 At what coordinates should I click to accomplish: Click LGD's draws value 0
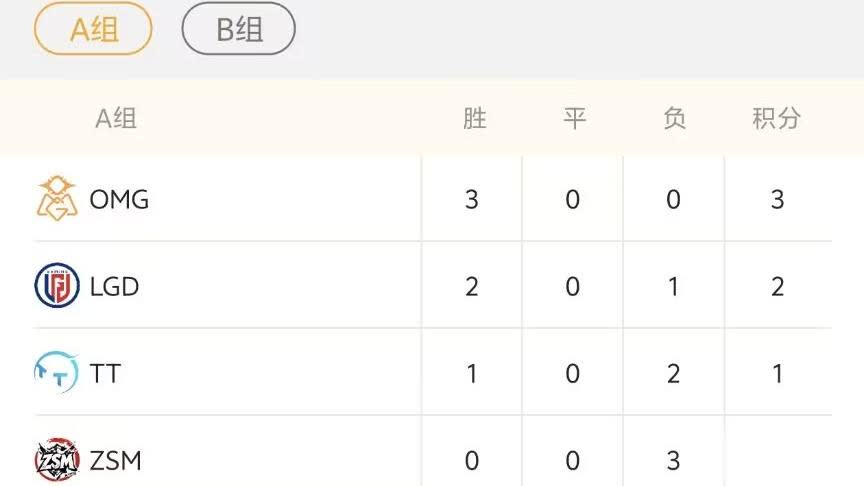[x=572, y=287]
